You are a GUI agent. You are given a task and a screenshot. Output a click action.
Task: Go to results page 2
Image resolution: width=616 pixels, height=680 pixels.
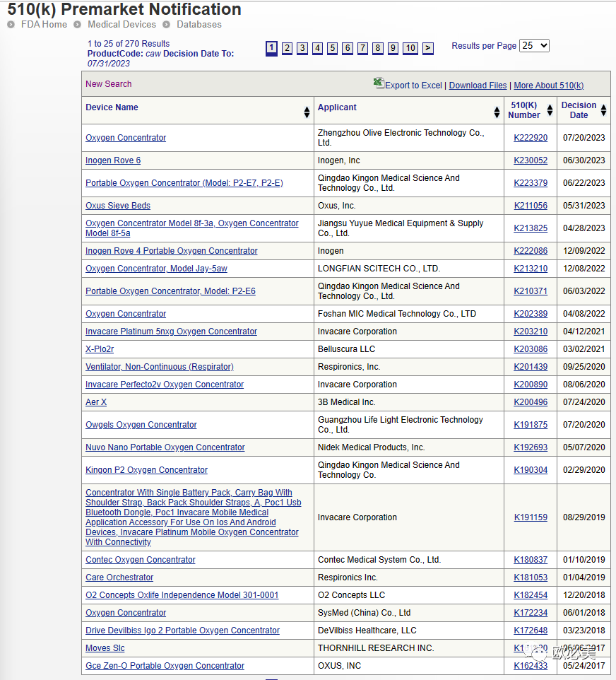tap(287, 48)
